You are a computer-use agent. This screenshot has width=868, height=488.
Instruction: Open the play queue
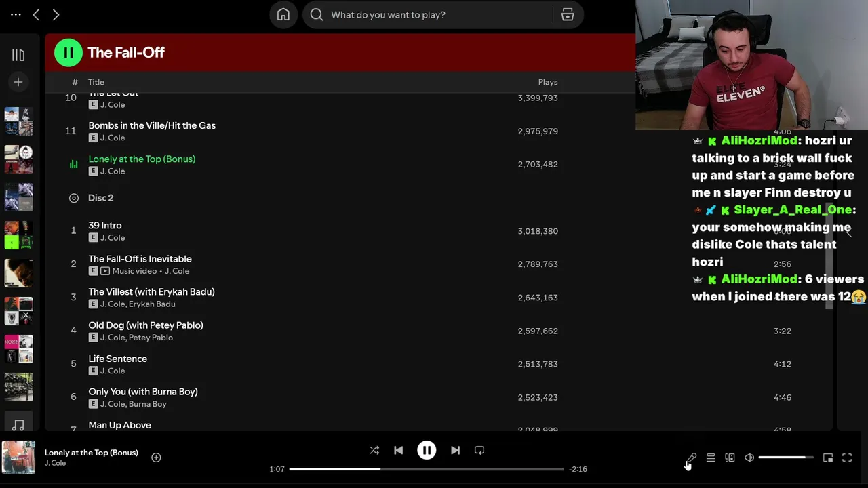pos(711,457)
